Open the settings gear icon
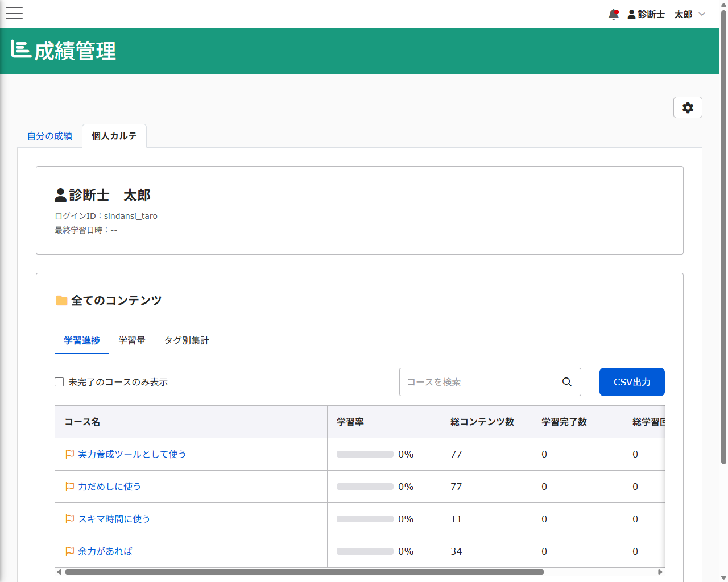The height and width of the screenshot is (582, 728). pyautogui.click(x=688, y=107)
